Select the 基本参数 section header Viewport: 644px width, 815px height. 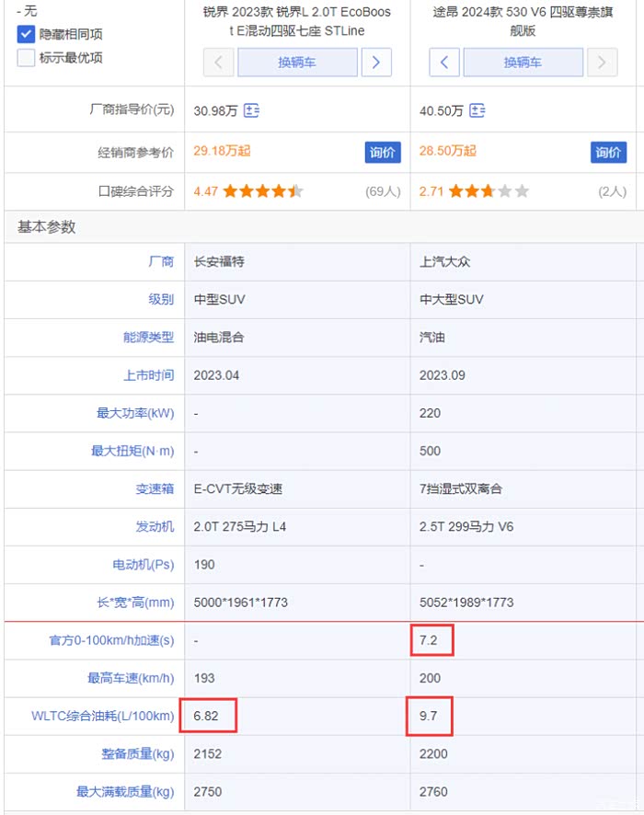[x=47, y=227]
